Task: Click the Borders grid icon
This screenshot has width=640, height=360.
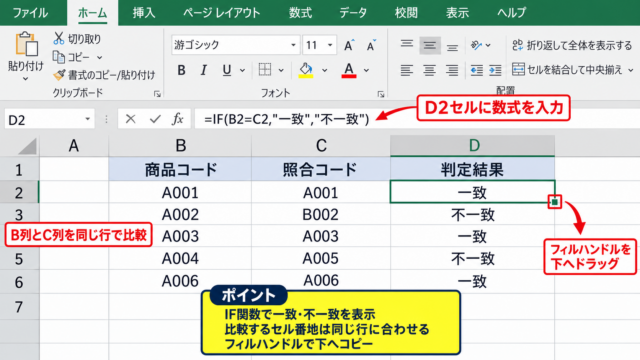Action: [265, 70]
